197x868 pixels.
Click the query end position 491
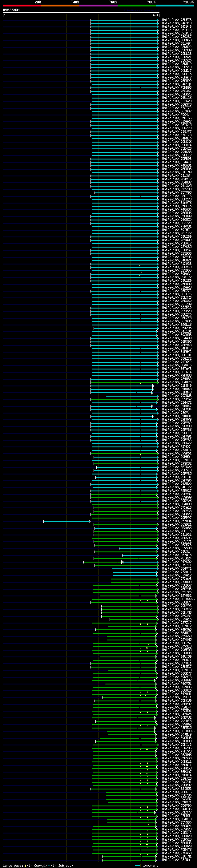coord(155,15)
